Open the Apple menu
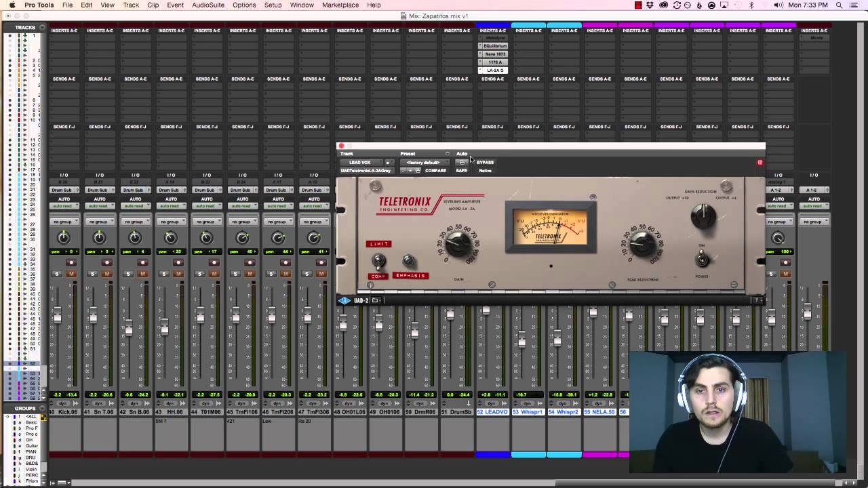 [12, 5]
